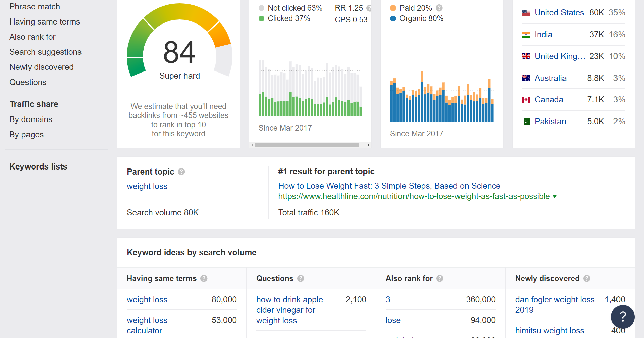Image resolution: width=644 pixels, height=338 pixels.
Task: Click the United Kingdom flag icon
Action: (526, 56)
